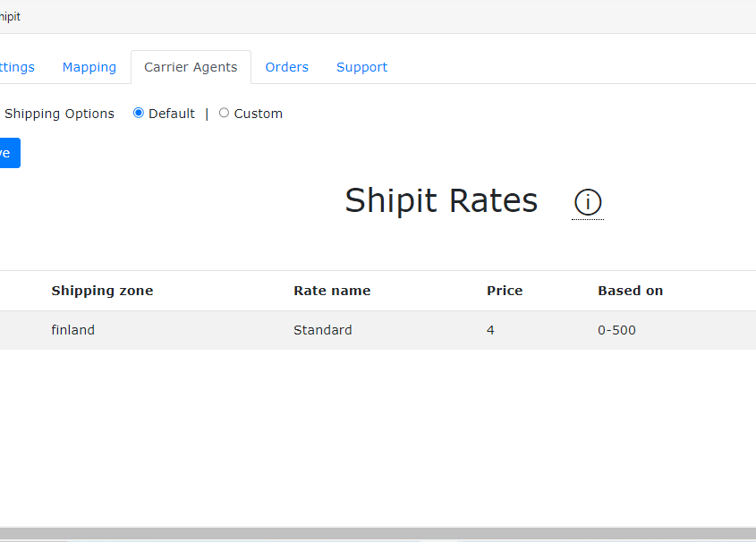Switch to the Mapping tab

tap(89, 67)
